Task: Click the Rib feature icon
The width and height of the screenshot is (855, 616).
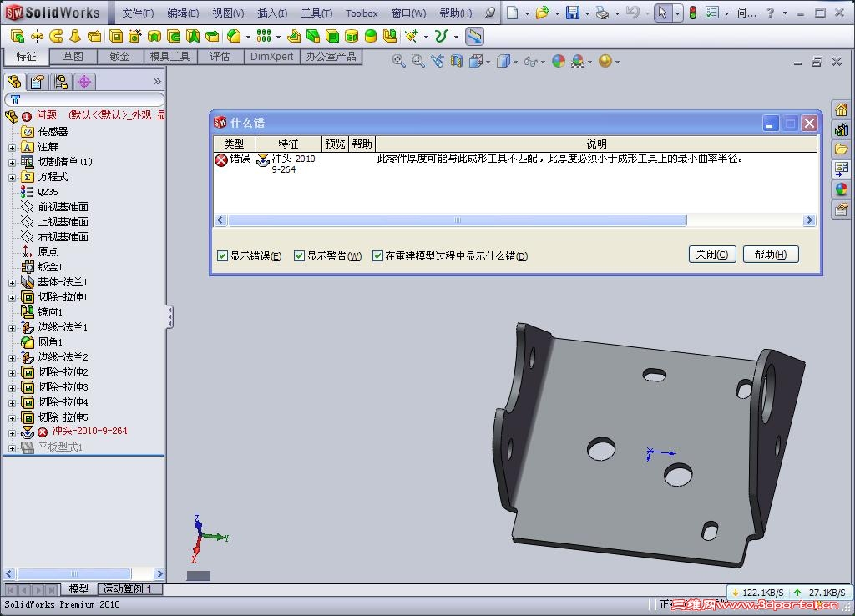Action: pyautogui.click(x=293, y=36)
